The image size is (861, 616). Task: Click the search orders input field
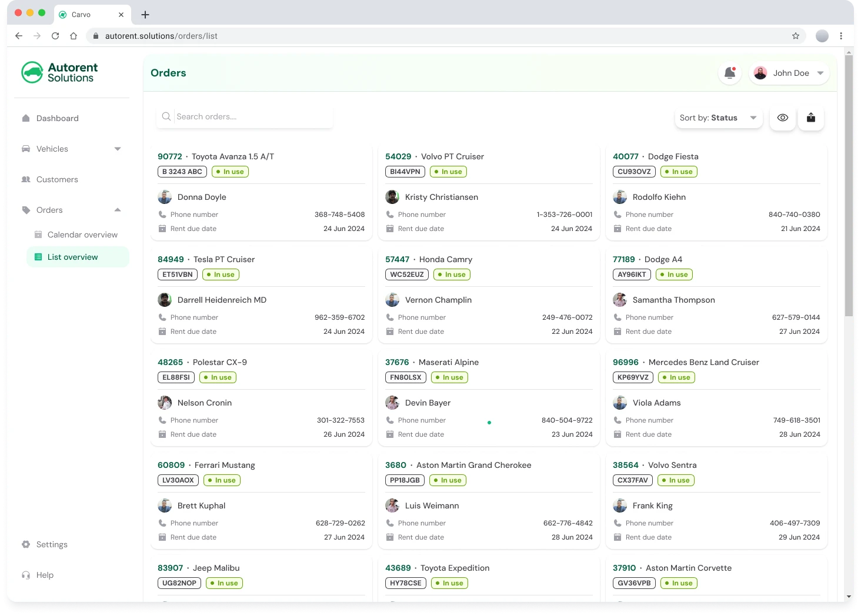247,116
